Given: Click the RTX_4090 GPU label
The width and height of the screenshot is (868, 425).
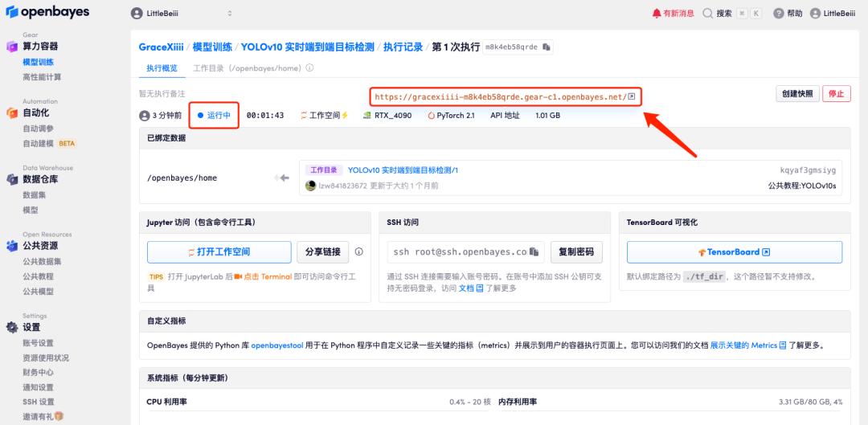Looking at the screenshot, I should pyautogui.click(x=387, y=116).
